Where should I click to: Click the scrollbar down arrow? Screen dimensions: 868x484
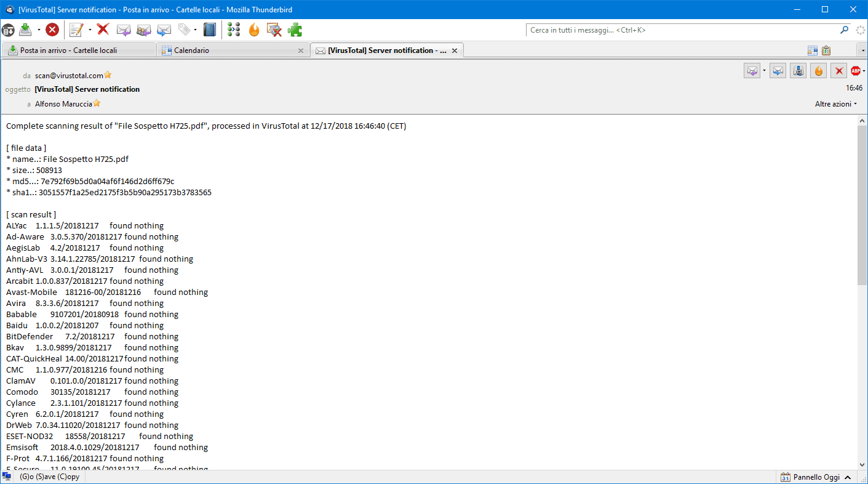coord(862,464)
